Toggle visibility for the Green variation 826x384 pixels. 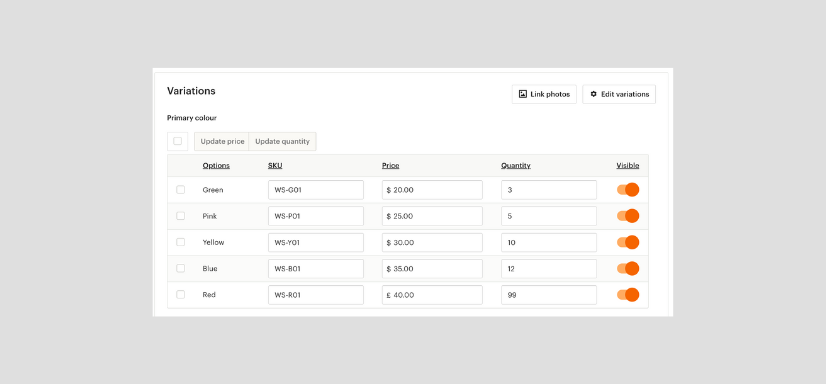click(628, 190)
